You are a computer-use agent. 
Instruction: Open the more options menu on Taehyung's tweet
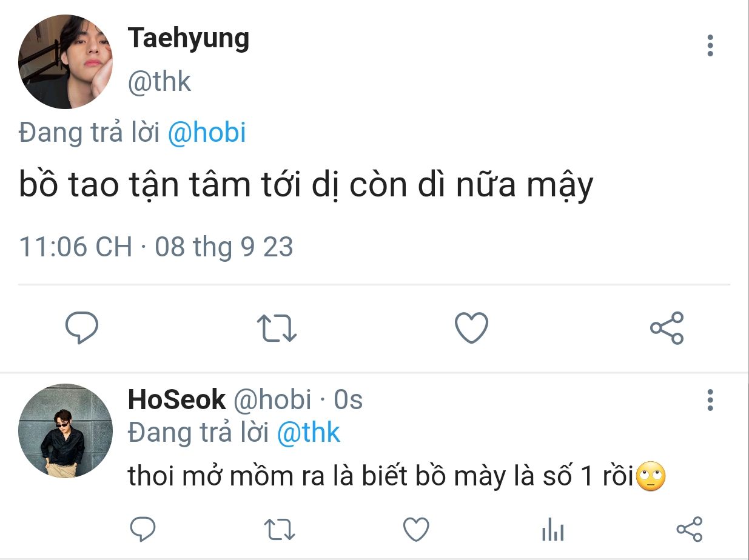[x=710, y=46]
